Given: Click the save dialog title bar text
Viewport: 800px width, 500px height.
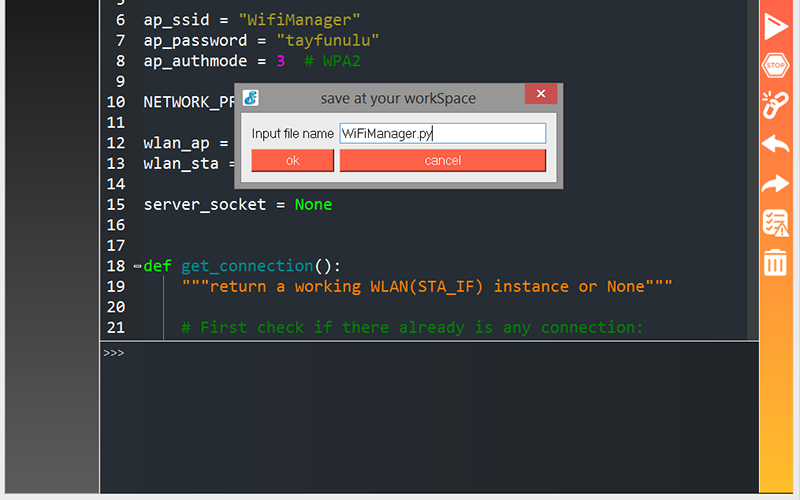Looking at the screenshot, I should click(398, 98).
